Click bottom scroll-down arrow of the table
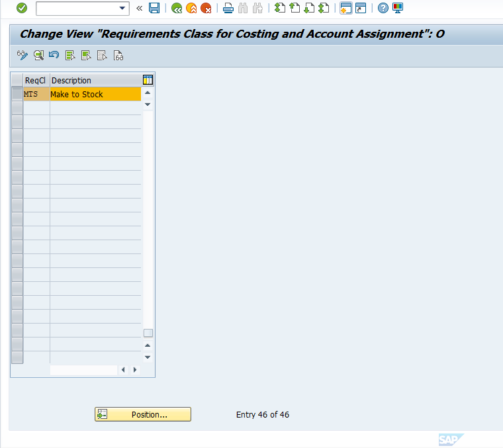This screenshot has width=503, height=448. pos(148,357)
